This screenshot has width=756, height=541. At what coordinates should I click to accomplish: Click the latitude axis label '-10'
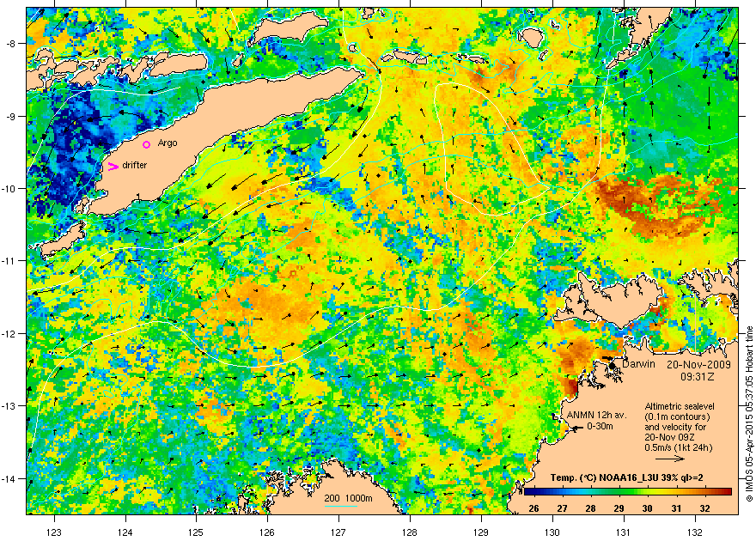(9, 188)
